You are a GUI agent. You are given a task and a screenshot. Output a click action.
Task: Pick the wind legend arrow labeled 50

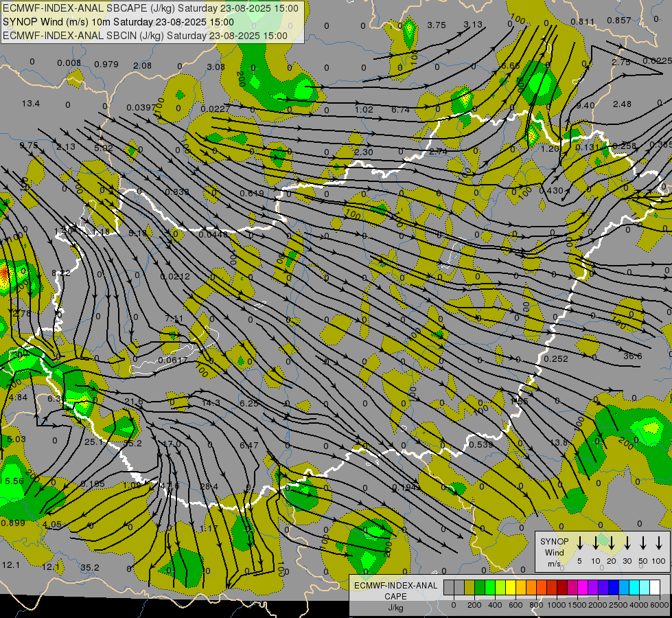click(643, 543)
